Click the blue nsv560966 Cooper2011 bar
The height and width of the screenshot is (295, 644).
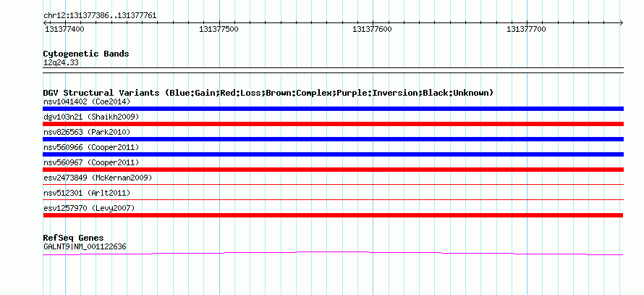click(x=333, y=154)
